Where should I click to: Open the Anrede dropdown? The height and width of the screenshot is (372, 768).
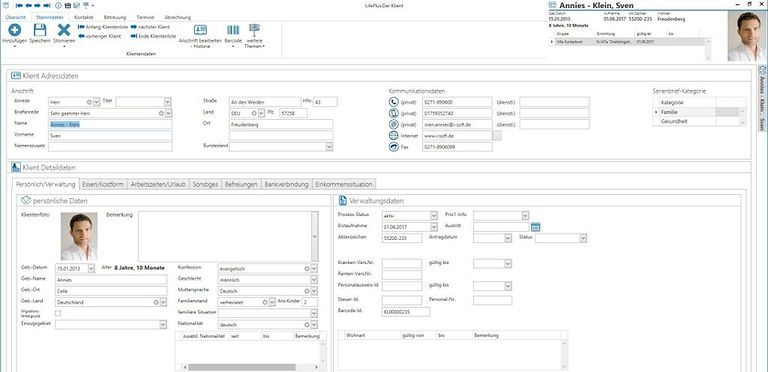tap(97, 102)
